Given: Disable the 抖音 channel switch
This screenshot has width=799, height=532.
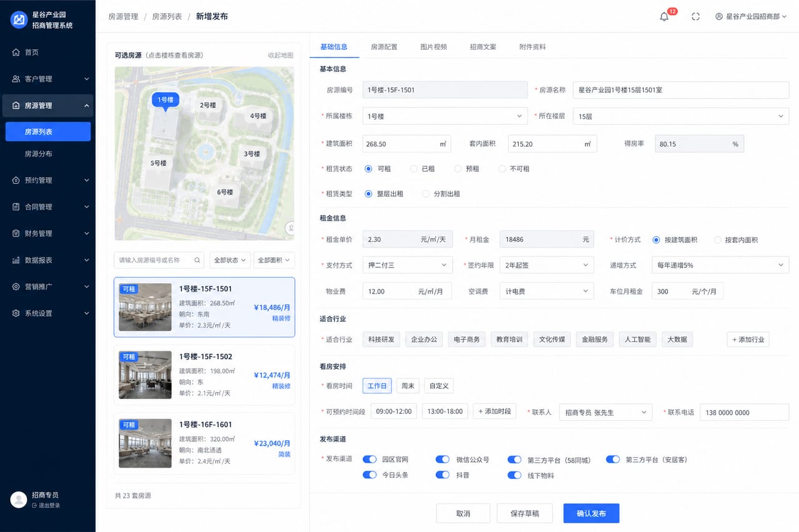Looking at the screenshot, I should tap(443, 475).
